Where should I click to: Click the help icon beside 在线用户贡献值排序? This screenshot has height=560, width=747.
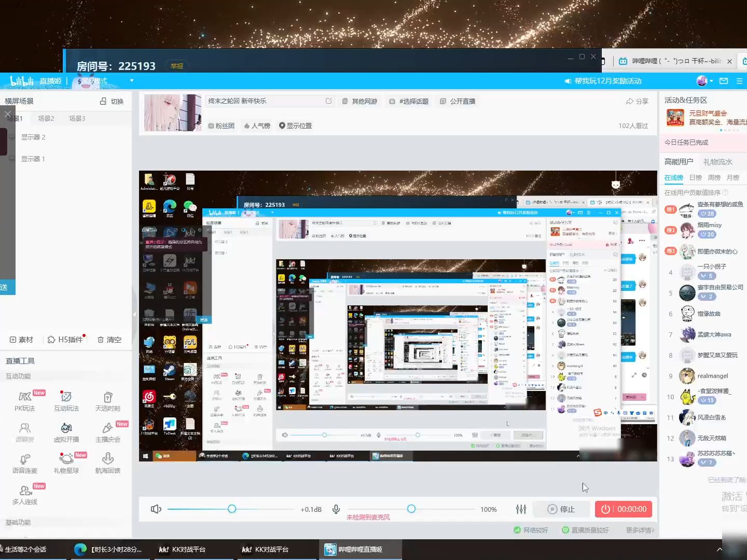click(725, 192)
